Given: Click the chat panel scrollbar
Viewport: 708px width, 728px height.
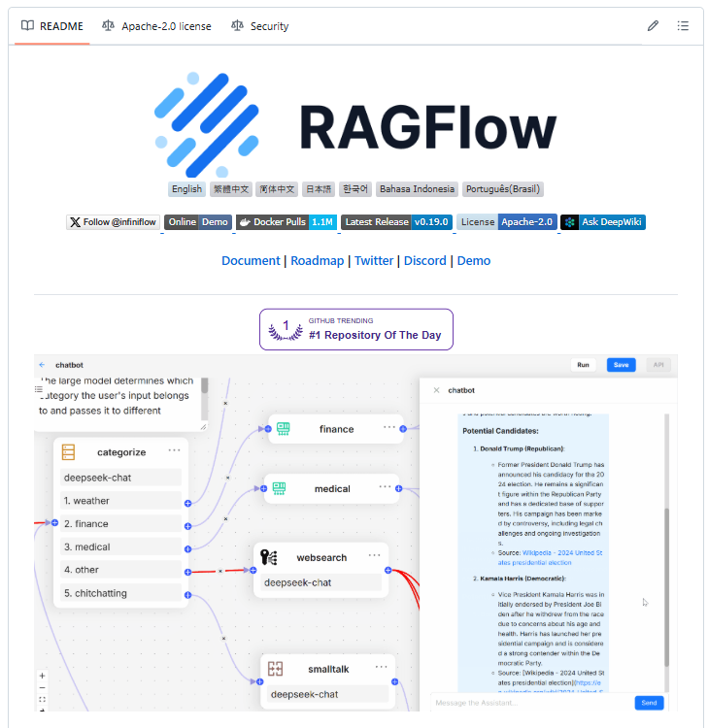Looking at the screenshot, I should 666,587.
